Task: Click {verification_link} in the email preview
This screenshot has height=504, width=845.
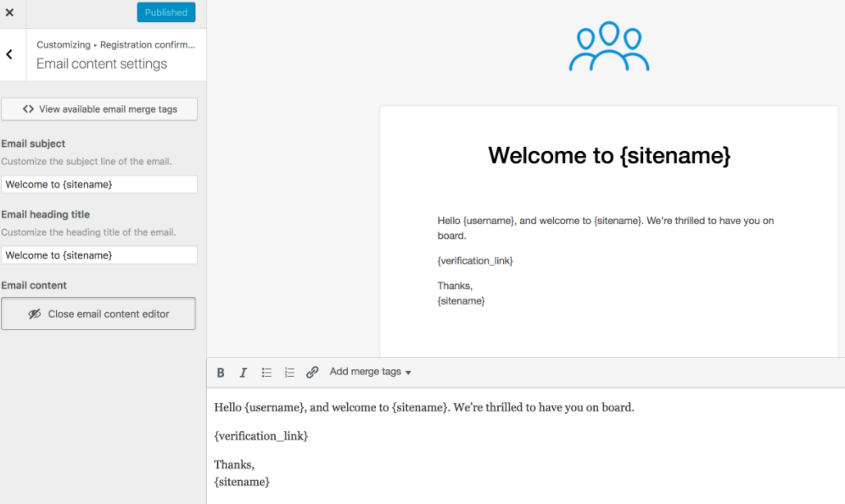Action: click(475, 260)
